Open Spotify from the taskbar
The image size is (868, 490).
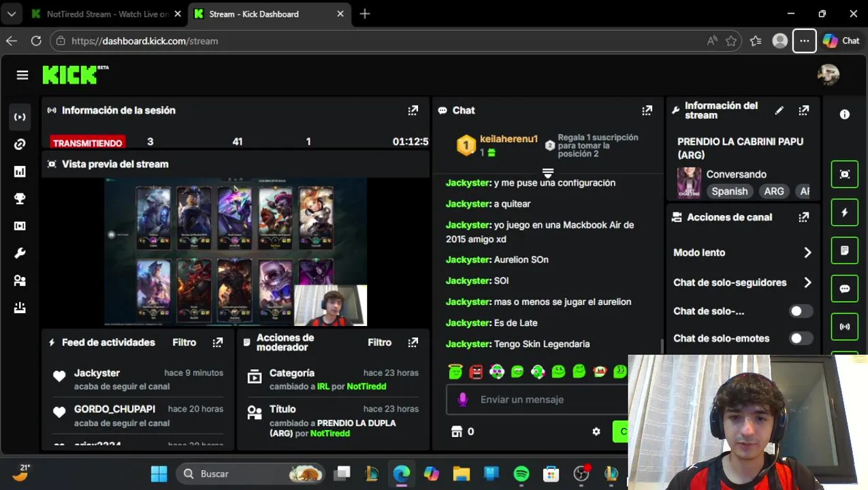click(521, 474)
